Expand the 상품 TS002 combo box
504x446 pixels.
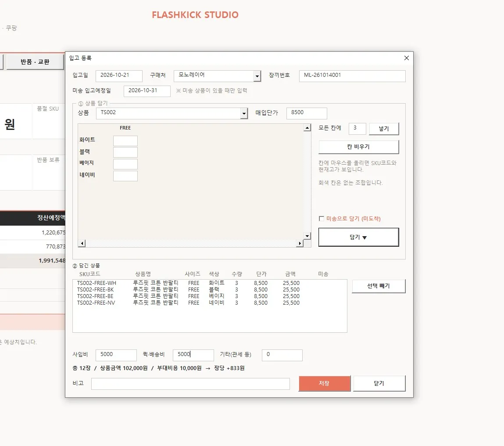pyautogui.click(x=244, y=113)
